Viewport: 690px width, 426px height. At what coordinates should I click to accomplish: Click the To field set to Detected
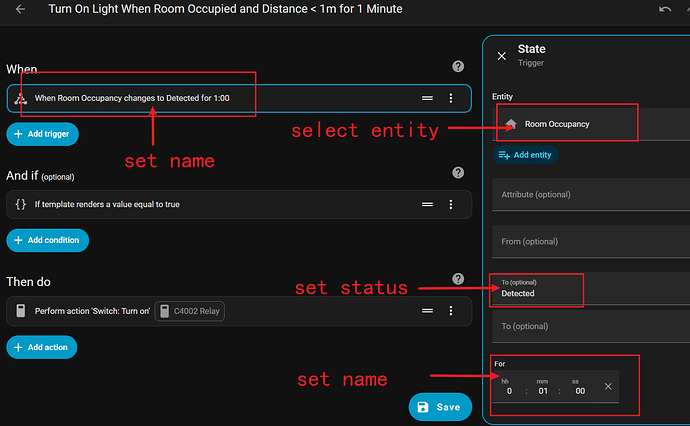coord(591,289)
